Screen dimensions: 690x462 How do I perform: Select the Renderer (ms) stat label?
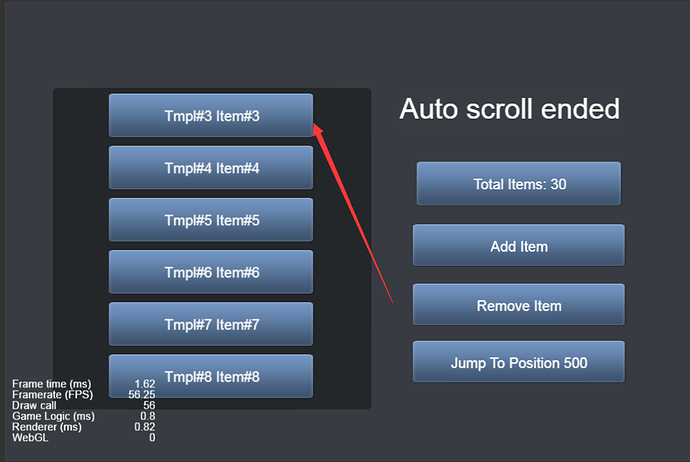pos(48,427)
